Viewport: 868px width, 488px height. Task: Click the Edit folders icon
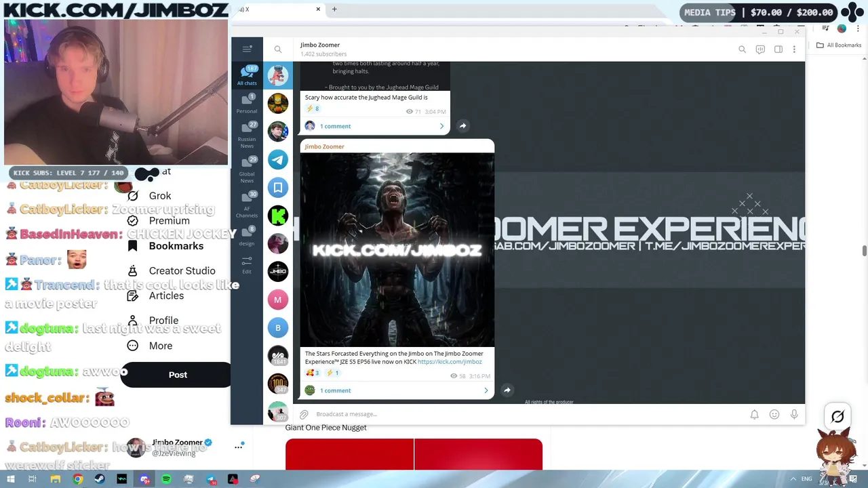(247, 264)
